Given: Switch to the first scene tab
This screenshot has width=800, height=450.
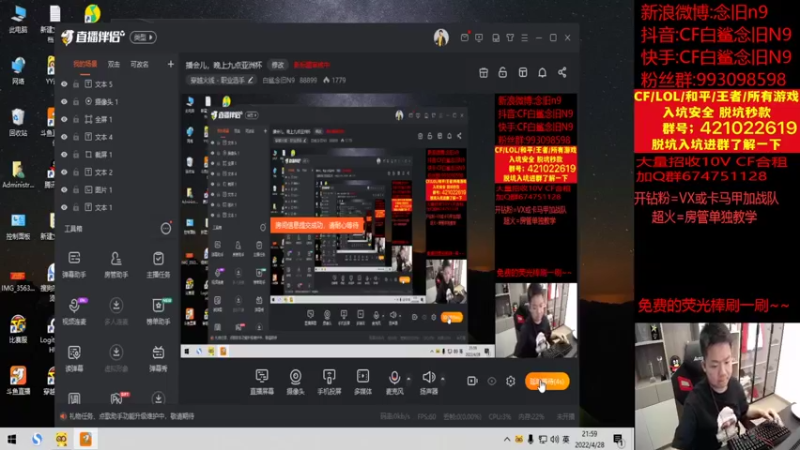Looking at the screenshot, I should pyautogui.click(x=85, y=64).
